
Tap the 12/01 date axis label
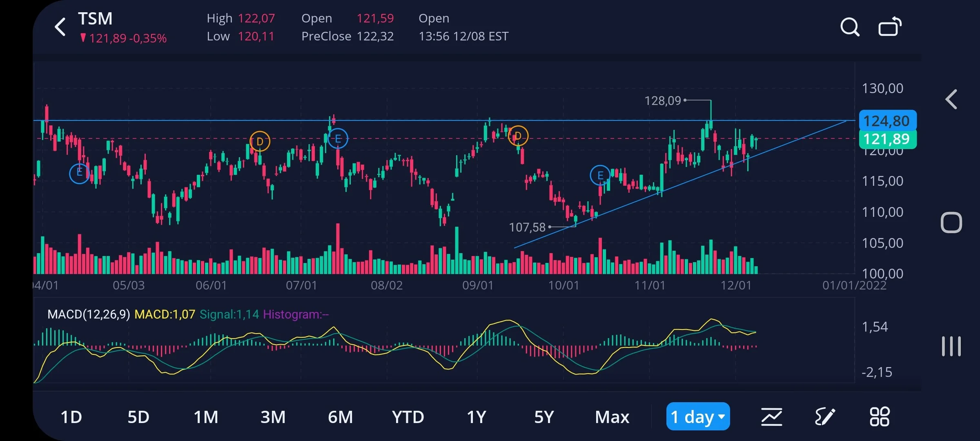tap(736, 285)
